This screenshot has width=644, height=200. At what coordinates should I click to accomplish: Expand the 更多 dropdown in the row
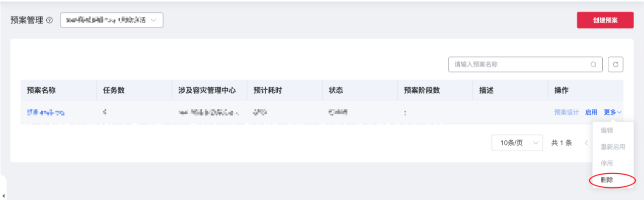tap(613, 112)
